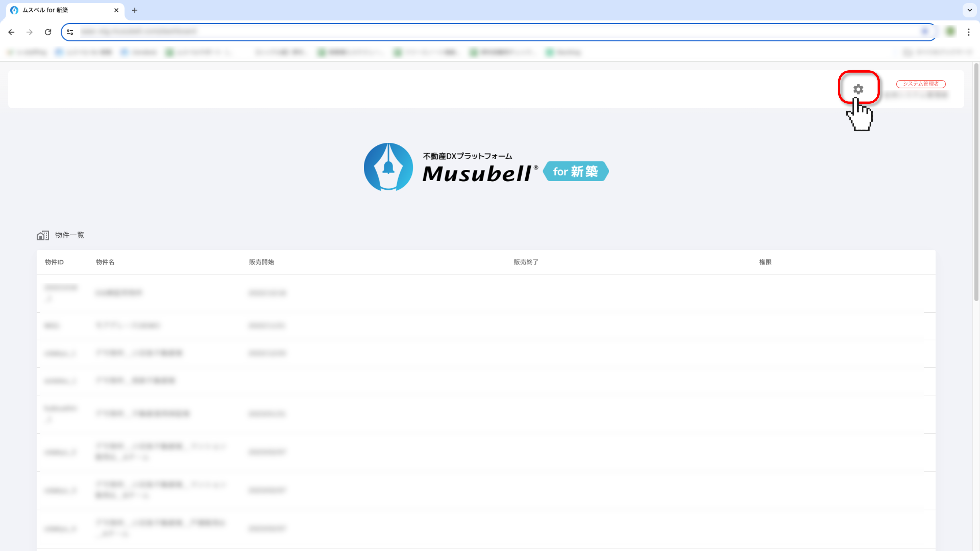Screen dimensions: 980x551
Task: Click the browser back arrow
Action: pos(11,32)
